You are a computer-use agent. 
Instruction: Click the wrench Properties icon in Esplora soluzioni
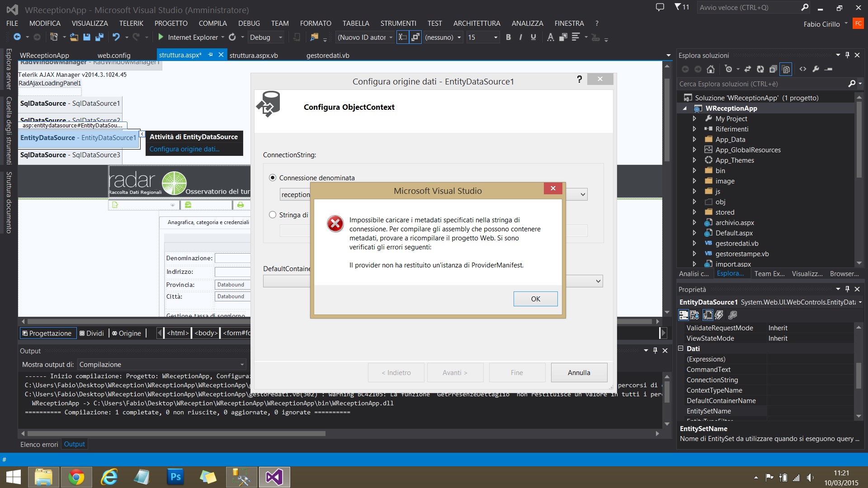[816, 69]
